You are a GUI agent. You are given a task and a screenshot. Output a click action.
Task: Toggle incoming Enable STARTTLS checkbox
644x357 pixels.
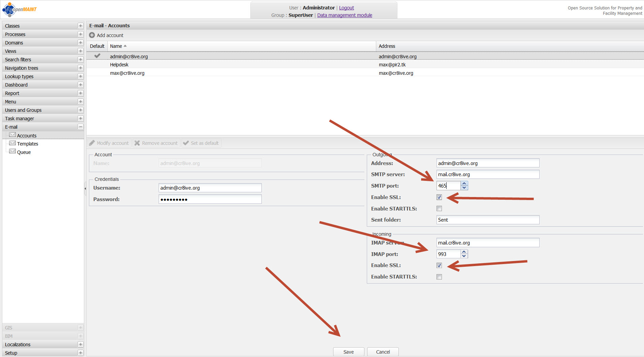(x=439, y=277)
